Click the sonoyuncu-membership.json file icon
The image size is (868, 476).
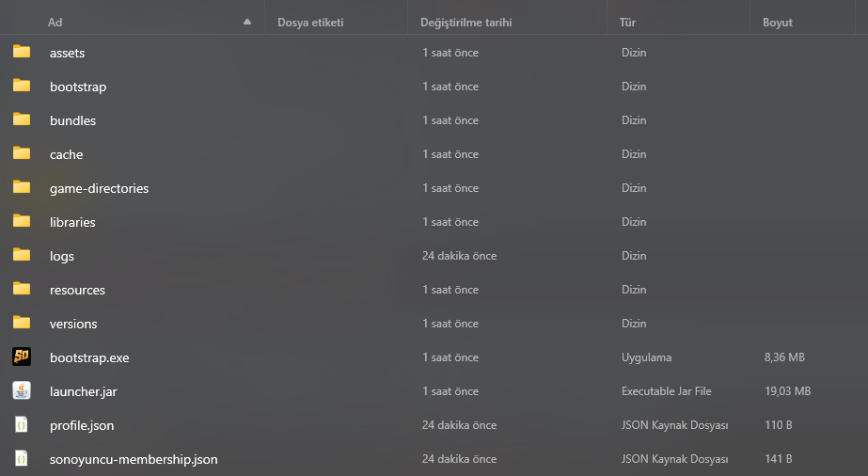(22, 458)
